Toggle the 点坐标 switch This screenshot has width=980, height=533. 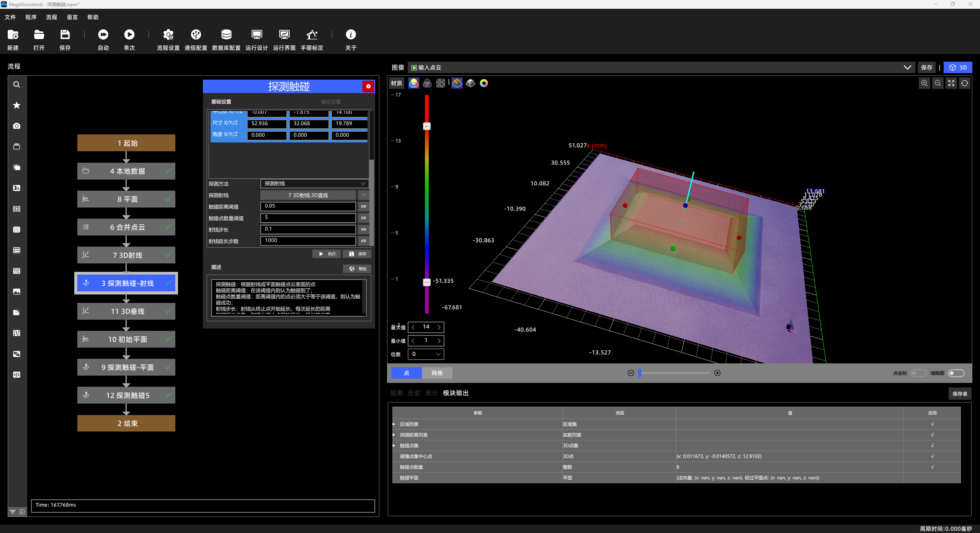[x=918, y=373]
